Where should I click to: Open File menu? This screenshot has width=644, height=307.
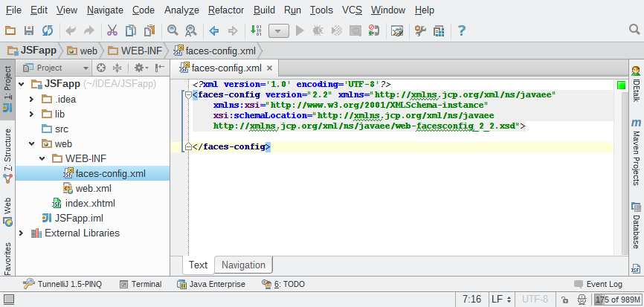[14, 10]
